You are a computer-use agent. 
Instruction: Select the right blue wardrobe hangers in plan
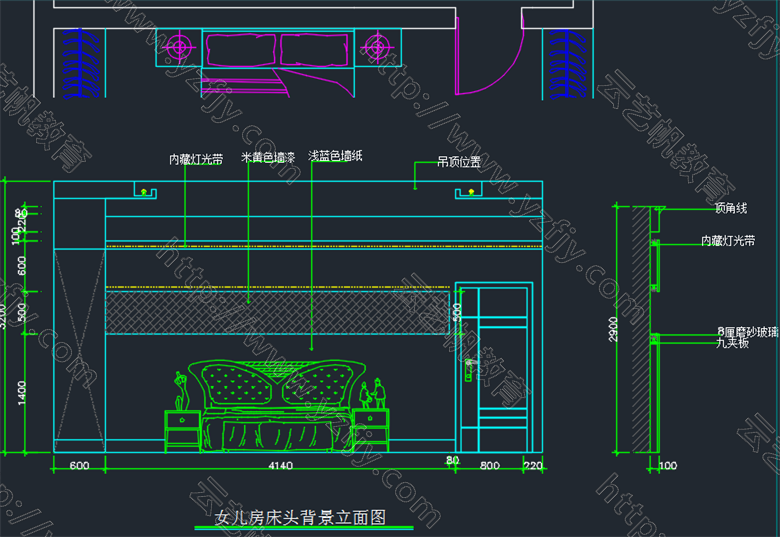click(568, 63)
